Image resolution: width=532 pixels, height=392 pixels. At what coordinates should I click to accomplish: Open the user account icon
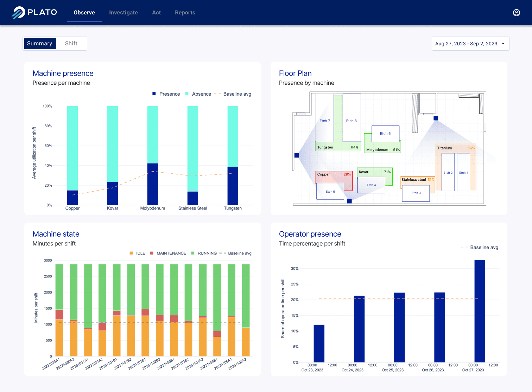(x=516, y=13)
